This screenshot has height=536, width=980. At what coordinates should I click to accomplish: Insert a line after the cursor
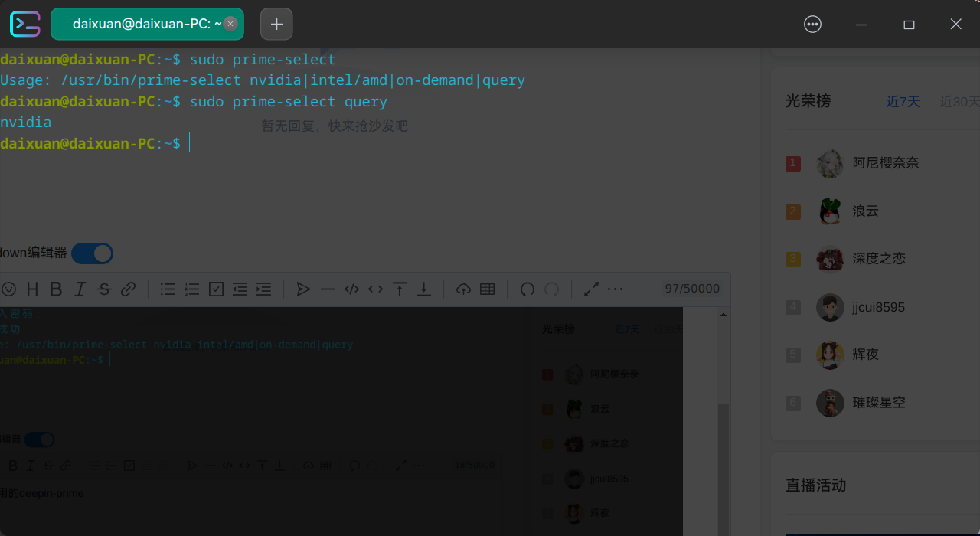pos(423,289)
